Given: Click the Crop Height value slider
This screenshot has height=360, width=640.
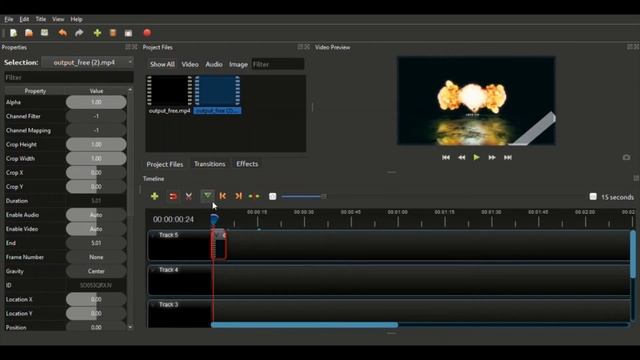Looking at the screenshot, I should tap(96, 144).
